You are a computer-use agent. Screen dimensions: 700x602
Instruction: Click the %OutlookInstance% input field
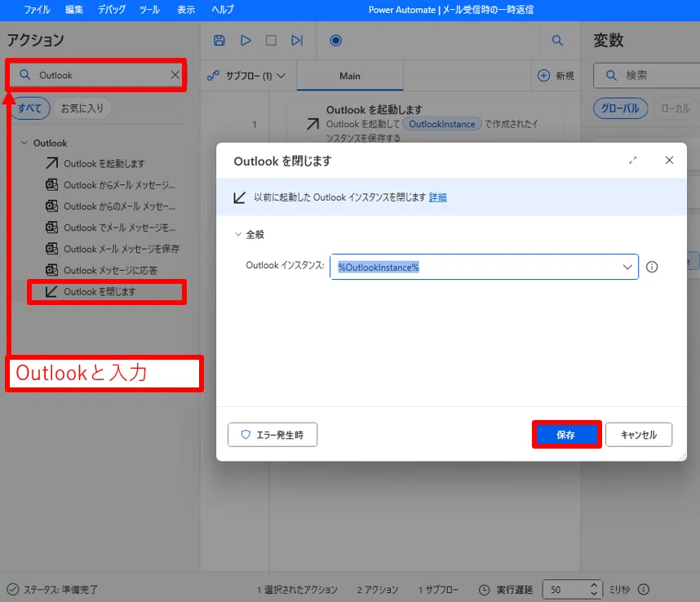point(484,267)
